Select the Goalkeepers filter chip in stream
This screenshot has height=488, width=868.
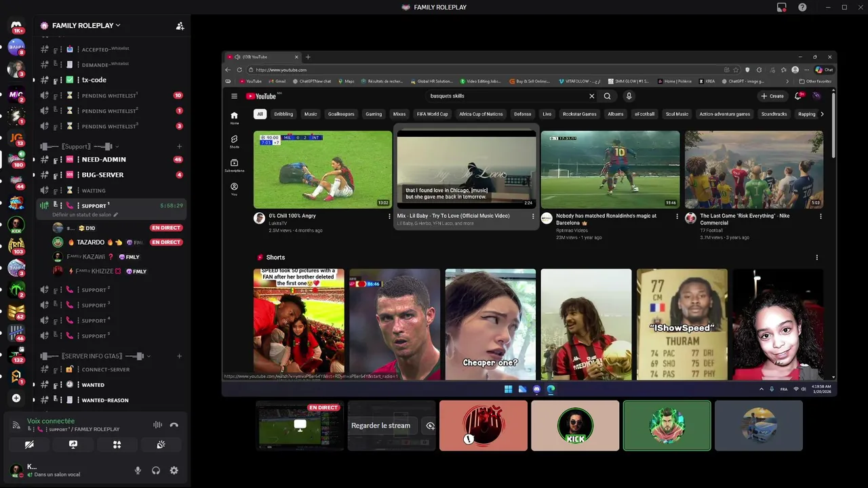tap(341, 114)
